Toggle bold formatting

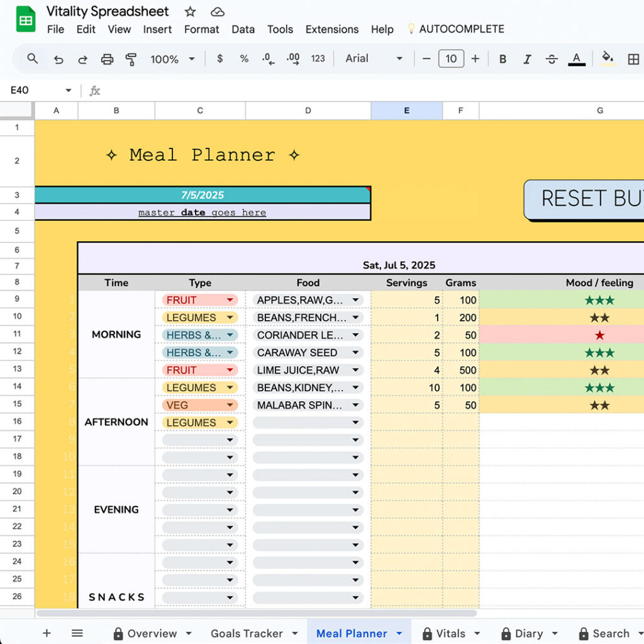(x=502, y=59)
